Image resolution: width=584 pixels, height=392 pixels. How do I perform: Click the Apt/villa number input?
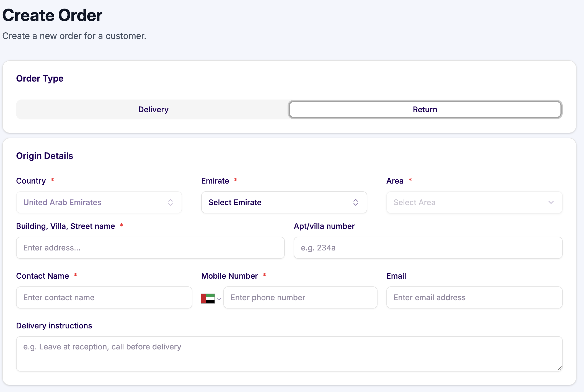click(x=428, y=248)
